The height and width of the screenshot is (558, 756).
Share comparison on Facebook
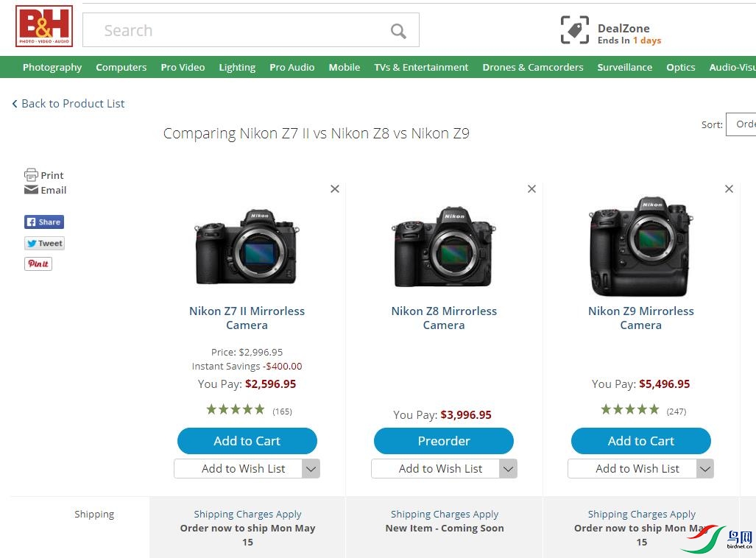[x=44, y=222]
